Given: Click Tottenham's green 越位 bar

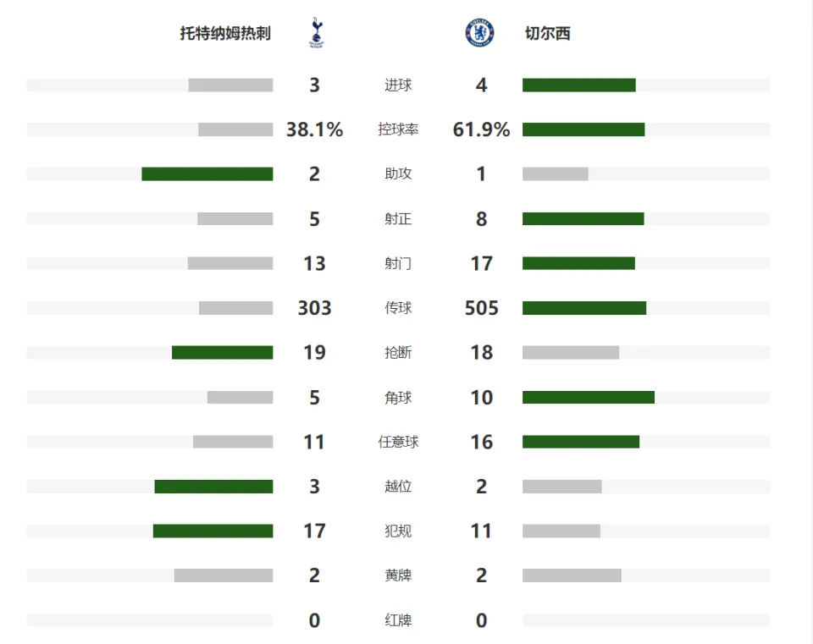Looking at the screenshot, I should tap(213, 487).
